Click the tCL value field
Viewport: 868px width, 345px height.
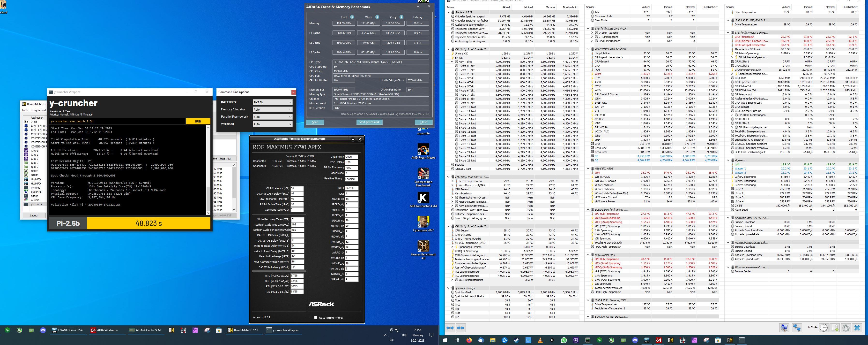point(297,189)
